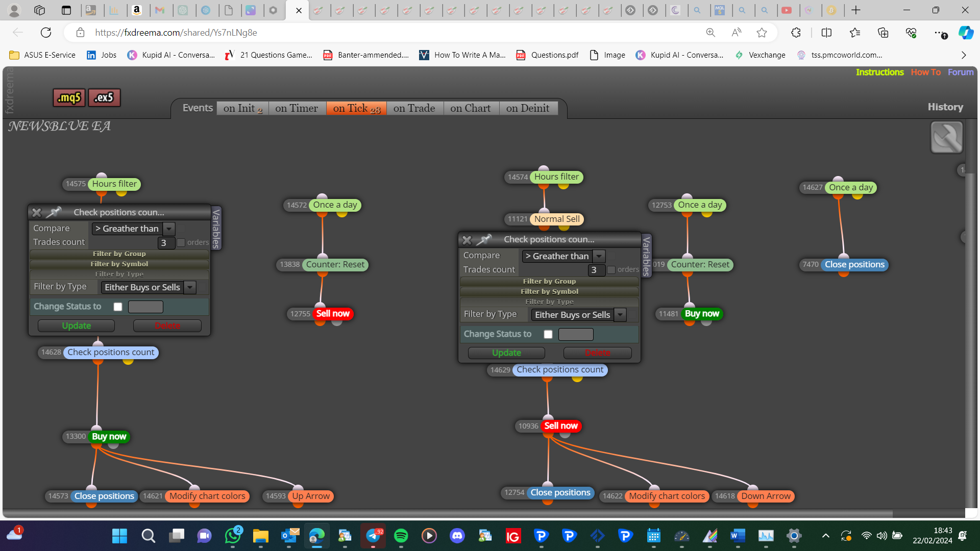Open split screen view
Image resolution: width=980 pixels, height=551 pixels.
(x=826, y=33)
